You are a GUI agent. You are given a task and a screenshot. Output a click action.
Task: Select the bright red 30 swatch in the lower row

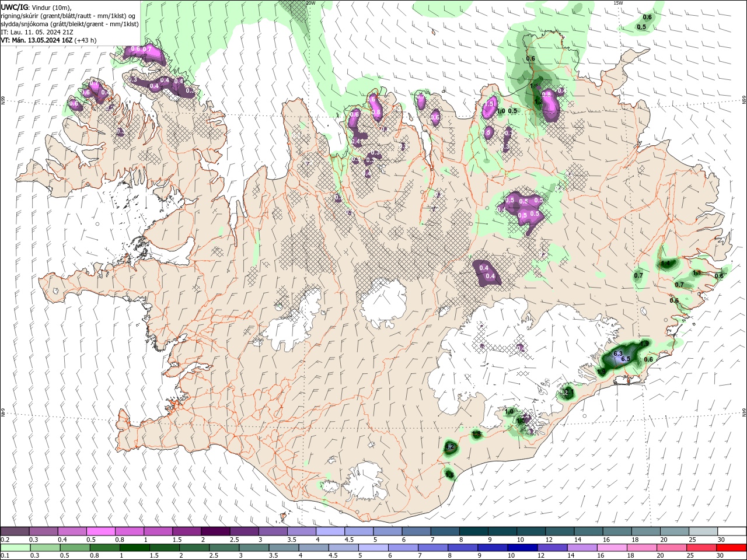[x=731, y=548]
